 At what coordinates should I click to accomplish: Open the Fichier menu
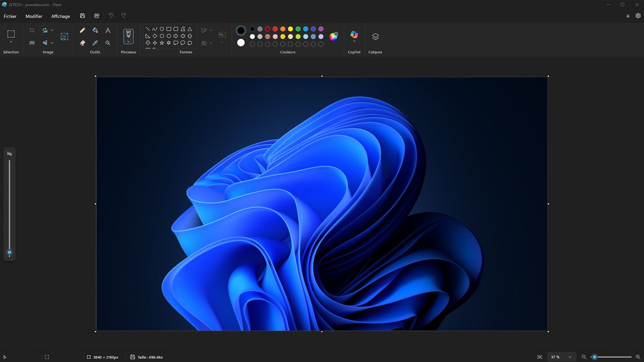[x=10, y=16]
